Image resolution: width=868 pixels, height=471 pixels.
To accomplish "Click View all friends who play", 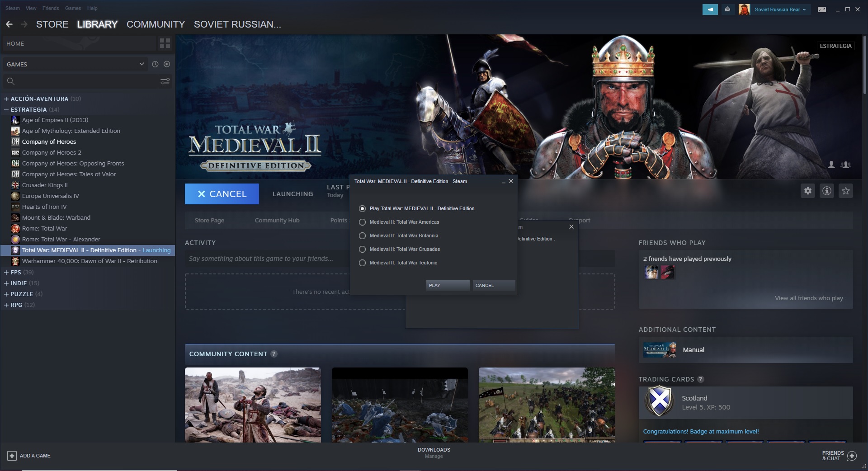I will [x=809, y=298].
